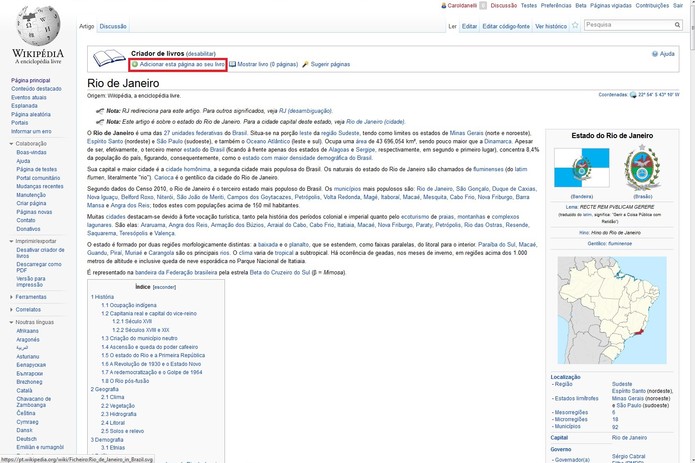Click the Ajuda help icon in book creator
Viewport: 695px width, 463px height.
[x=655, y=54]
